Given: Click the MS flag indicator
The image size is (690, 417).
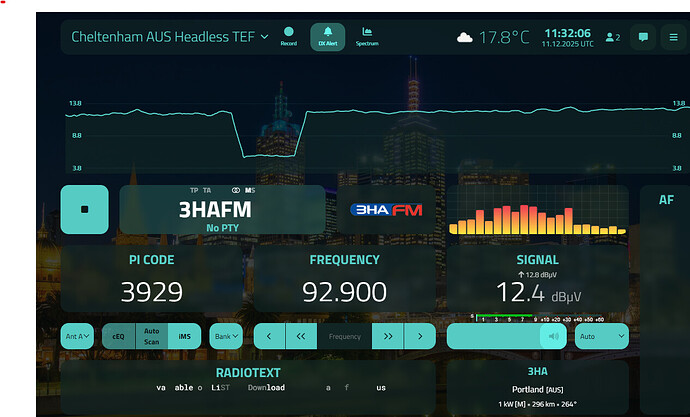Looking at the screenshot, I should 250,190.
